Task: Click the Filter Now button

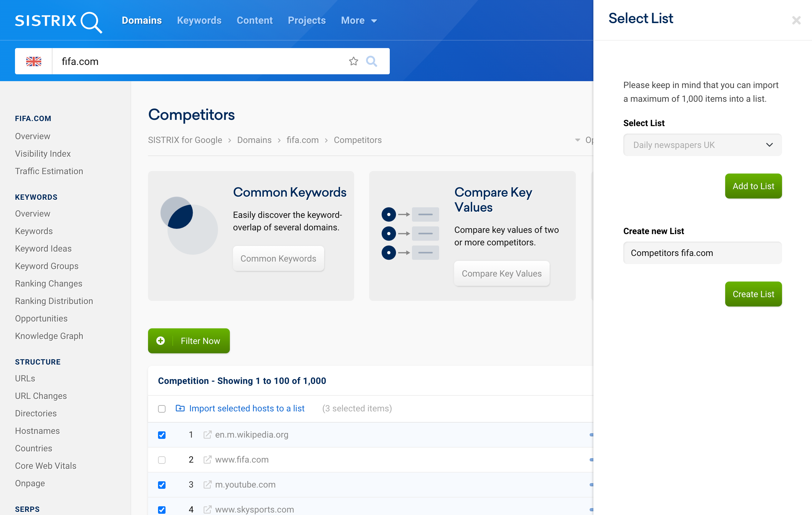Action: click(189, 341)
